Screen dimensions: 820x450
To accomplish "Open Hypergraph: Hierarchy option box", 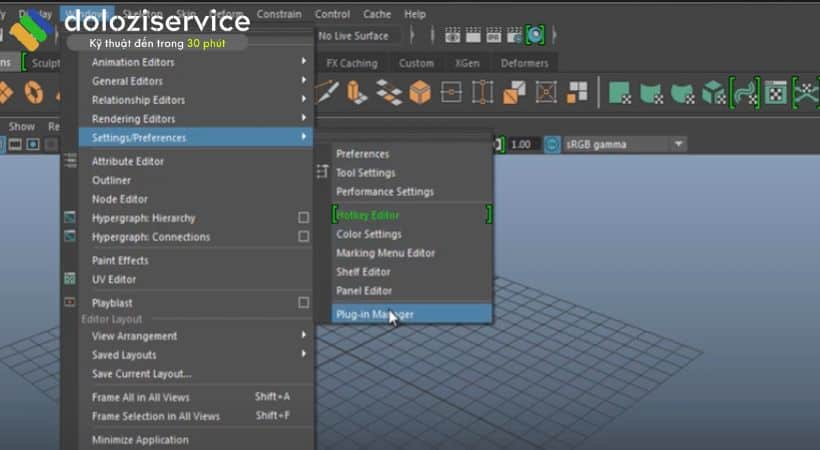I will [303, 218].
